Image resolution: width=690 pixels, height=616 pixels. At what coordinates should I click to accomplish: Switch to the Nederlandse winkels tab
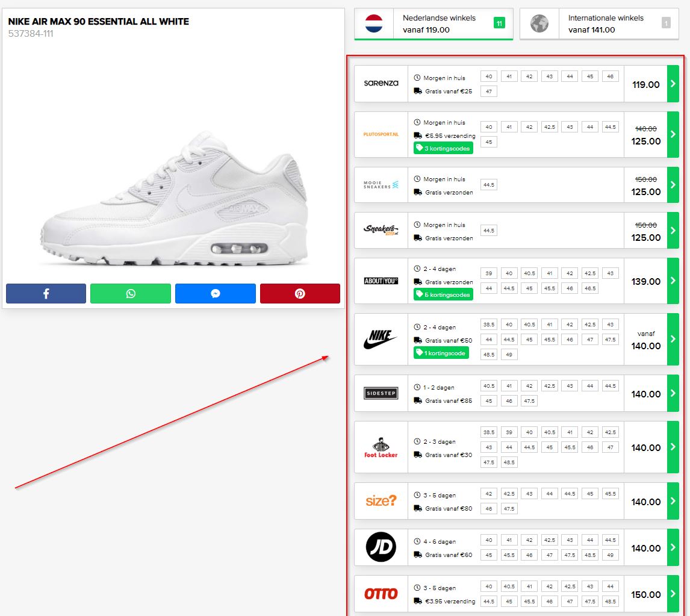coord(434,23)
